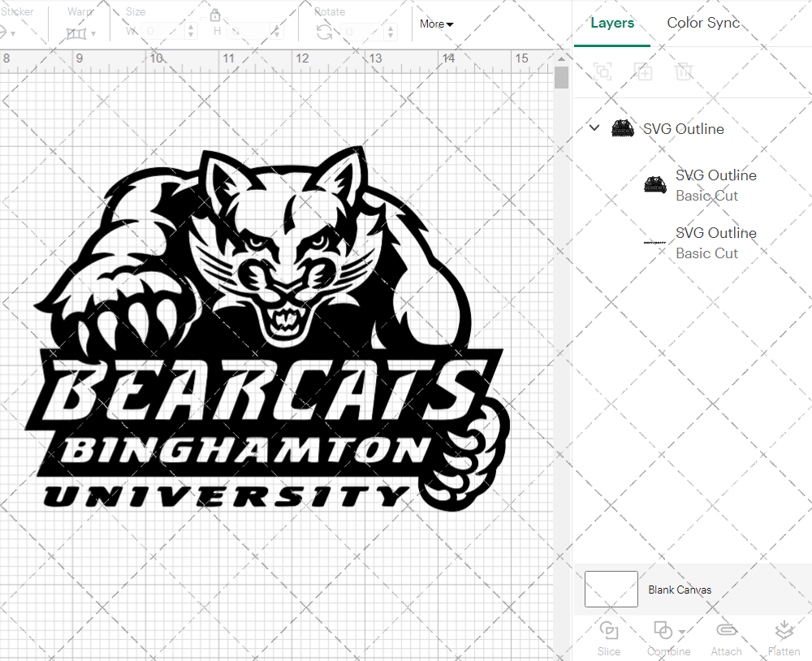Select the Slice tool
The image size is (812, 661).
[609, 639]
